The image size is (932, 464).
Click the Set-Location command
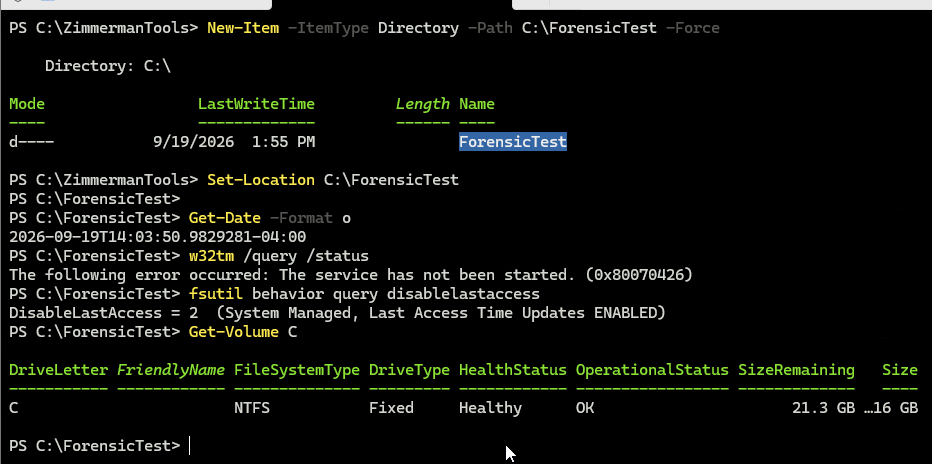point(260,180)
